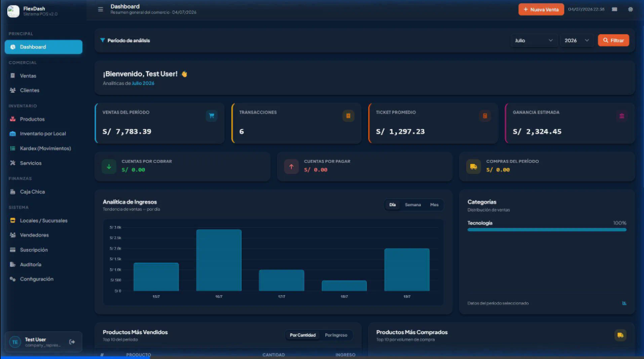644x359 pixels.
Task: Click chart icon at bottom of Categorías
Action: [x=624, y=303]
